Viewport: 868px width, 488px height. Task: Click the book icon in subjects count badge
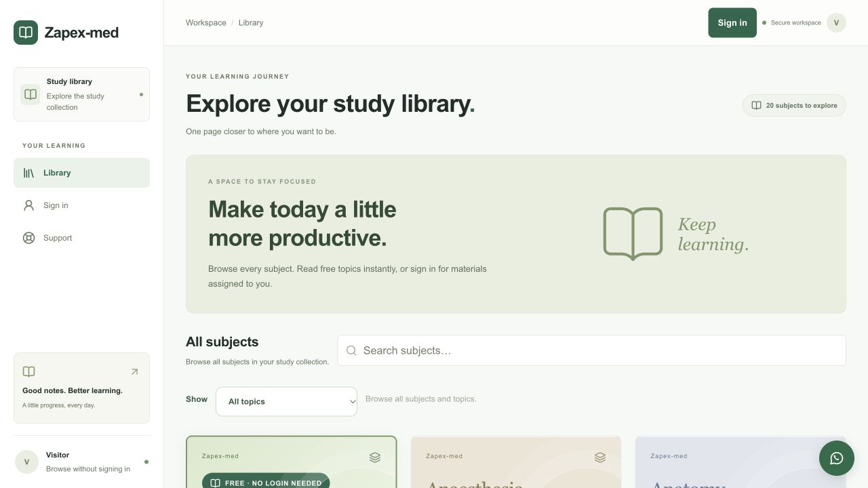click(756, 106)
